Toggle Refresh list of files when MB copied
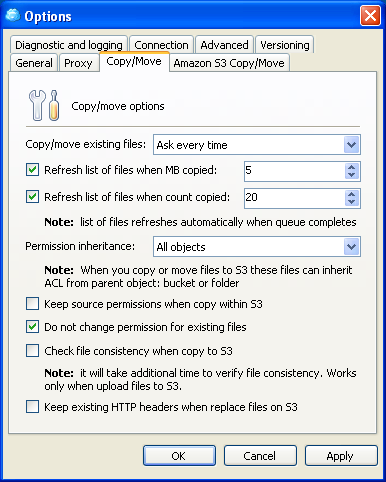Screen dimensions: 386x482 tap(32, 170)
